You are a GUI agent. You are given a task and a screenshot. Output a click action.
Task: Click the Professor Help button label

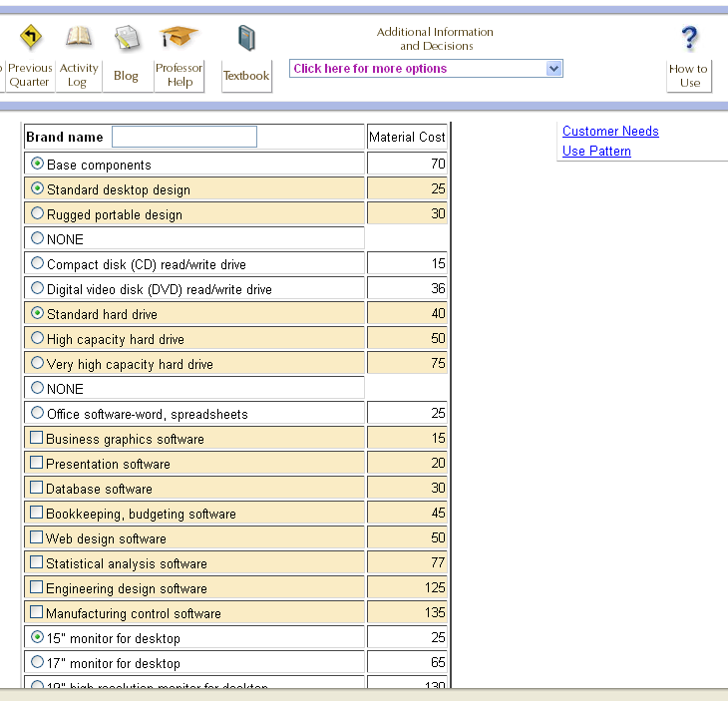[x=180, y=75]
